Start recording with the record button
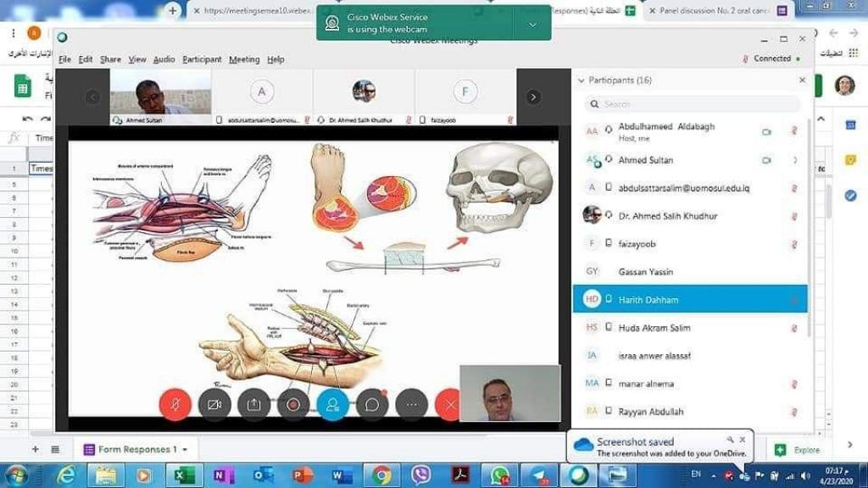868x488 pixels. tap(293, 405)
